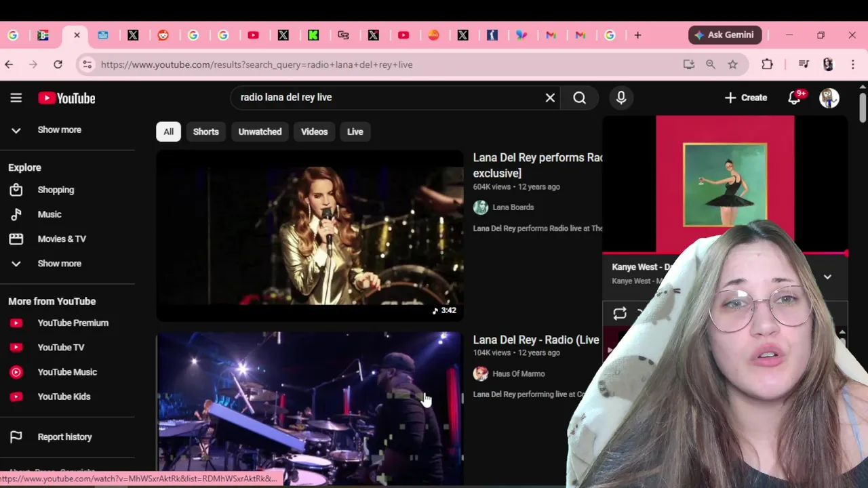868x488 pixels.
Task: Open the Extensions puzzle icon
Action: [767, 64]
